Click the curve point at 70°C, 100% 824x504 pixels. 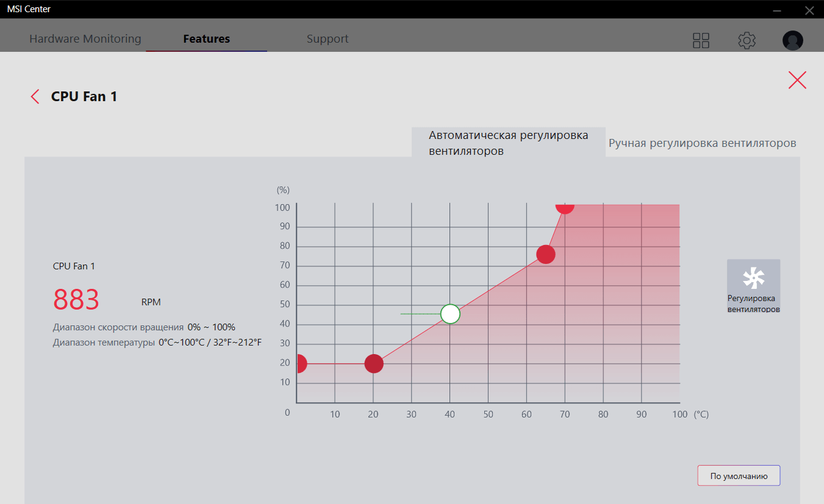(565, 207)
